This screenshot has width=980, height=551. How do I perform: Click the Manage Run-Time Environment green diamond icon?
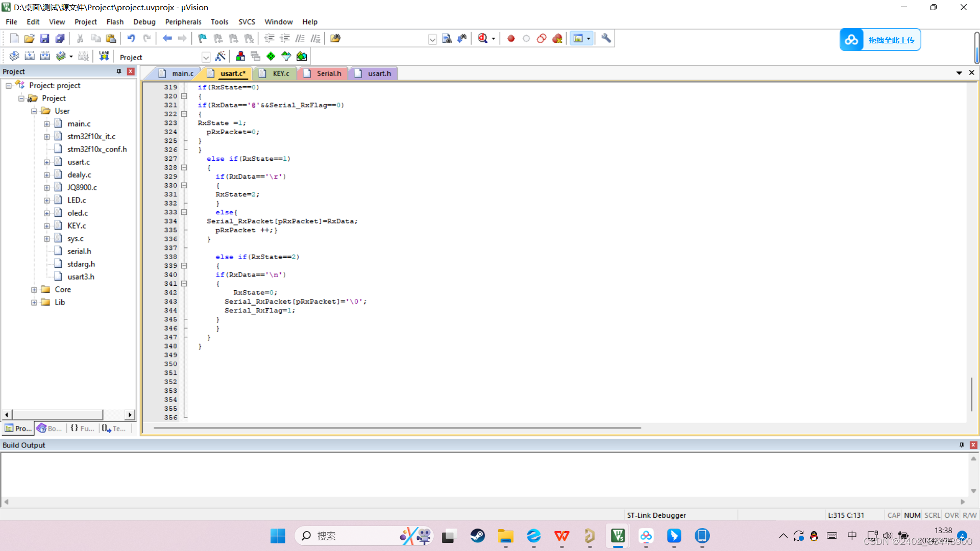[x=271, y=56]
